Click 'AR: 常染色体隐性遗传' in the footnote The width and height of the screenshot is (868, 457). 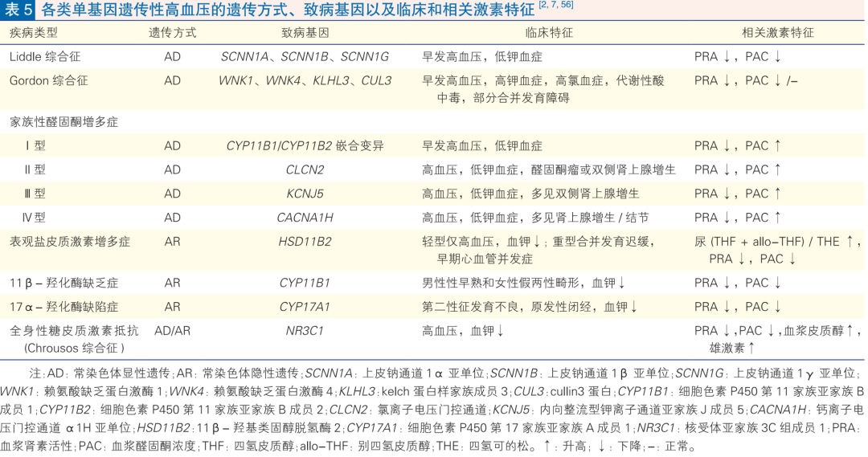tap(240, 373)
